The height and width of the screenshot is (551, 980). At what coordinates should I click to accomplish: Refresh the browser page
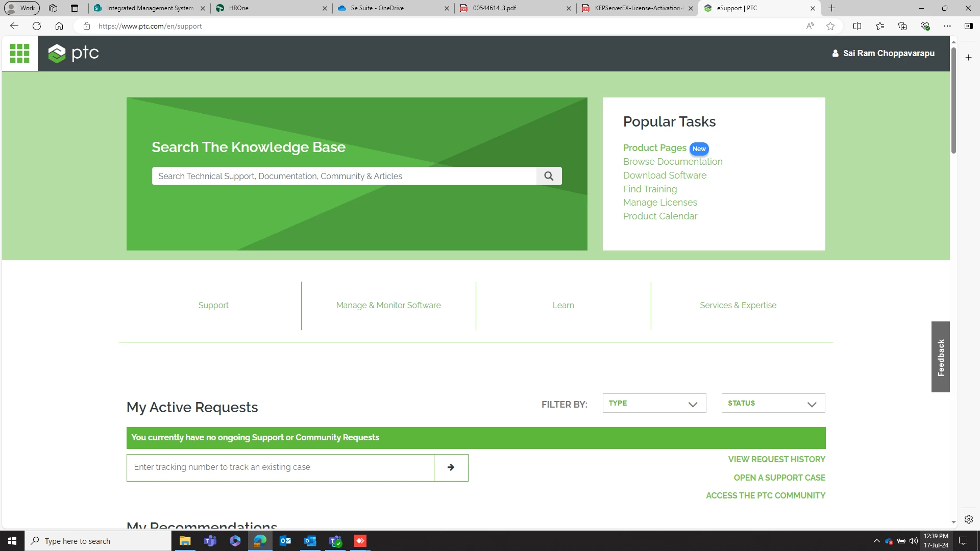37,26
